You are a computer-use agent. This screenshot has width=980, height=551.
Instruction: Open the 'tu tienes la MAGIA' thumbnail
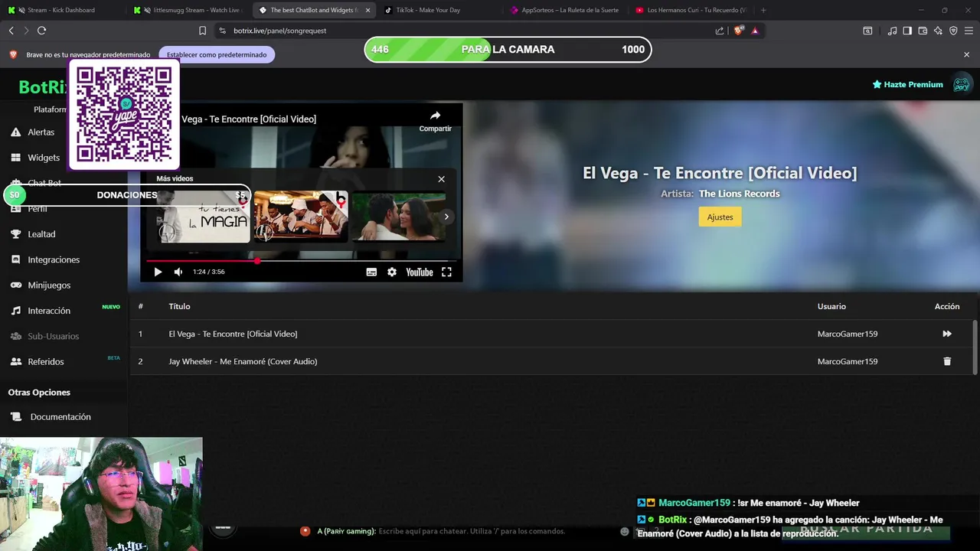[203, 217]
